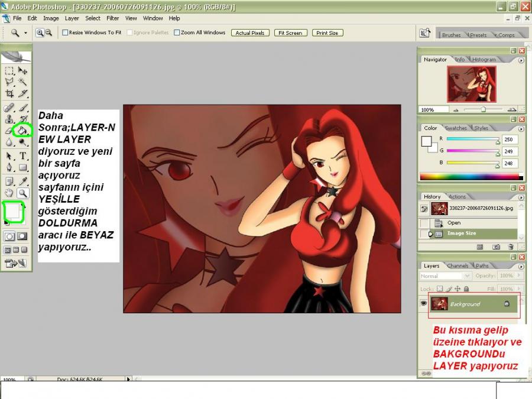Select the Clone Stamp tool
Viewport: 532px width, 399px height.
pos(9,119)
